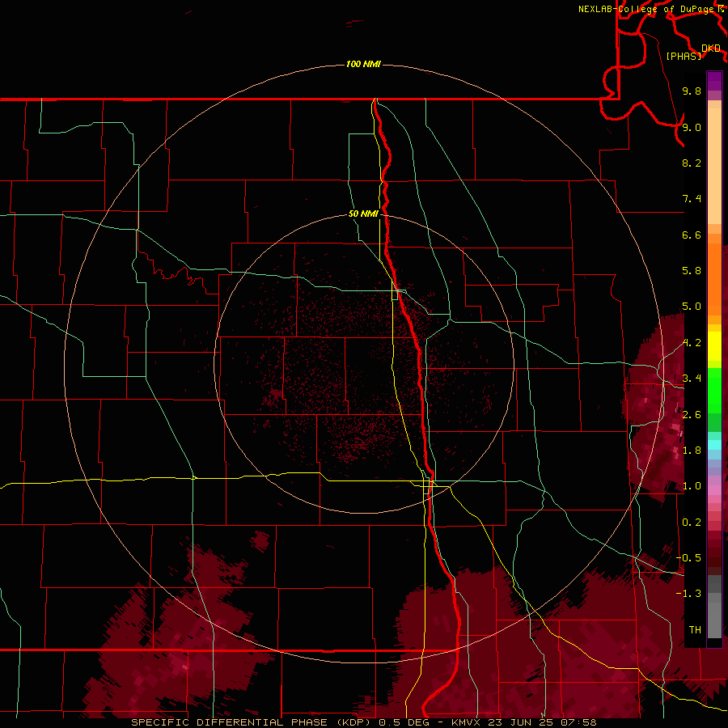Pick the gray segment at the color bar bottom
728x728 pixels.
714,620
